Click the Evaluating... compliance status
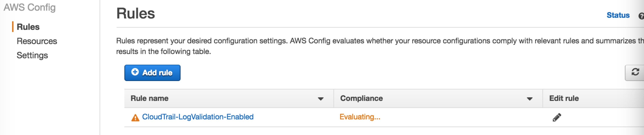Screen dimensions: 644x135 tap(360, 117)
